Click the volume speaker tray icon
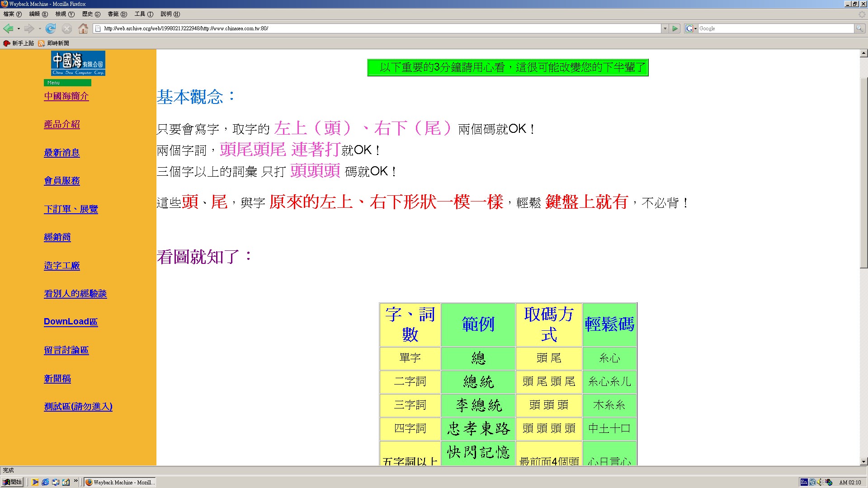 pyautogui.click(x=820, y=482)
